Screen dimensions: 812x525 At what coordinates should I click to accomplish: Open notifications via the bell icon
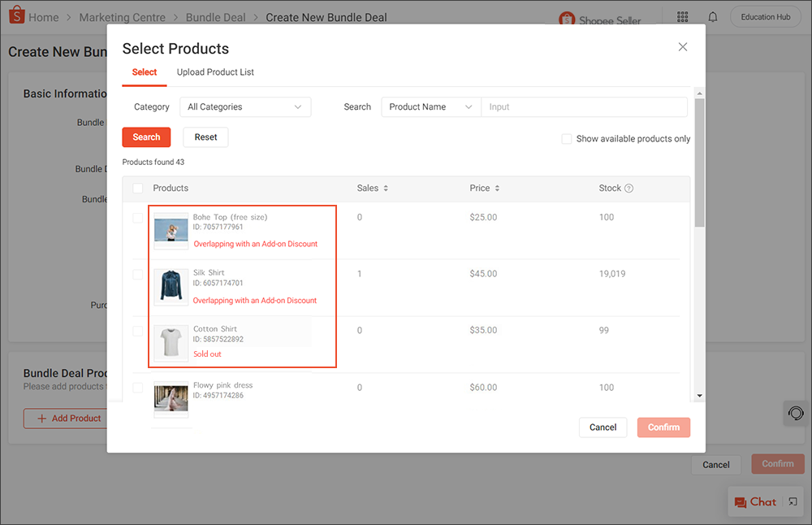(712, 16)
